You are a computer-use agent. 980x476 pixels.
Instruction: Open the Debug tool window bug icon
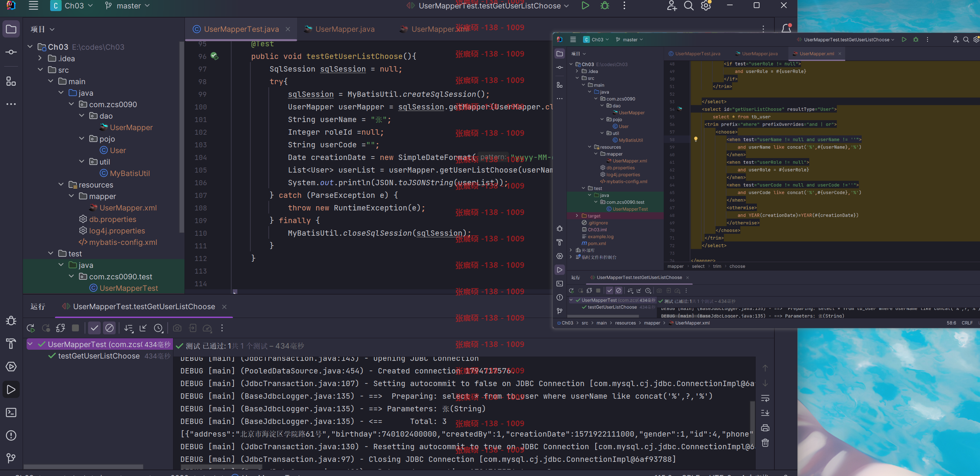pyautogui.click(x=11, y=321)
